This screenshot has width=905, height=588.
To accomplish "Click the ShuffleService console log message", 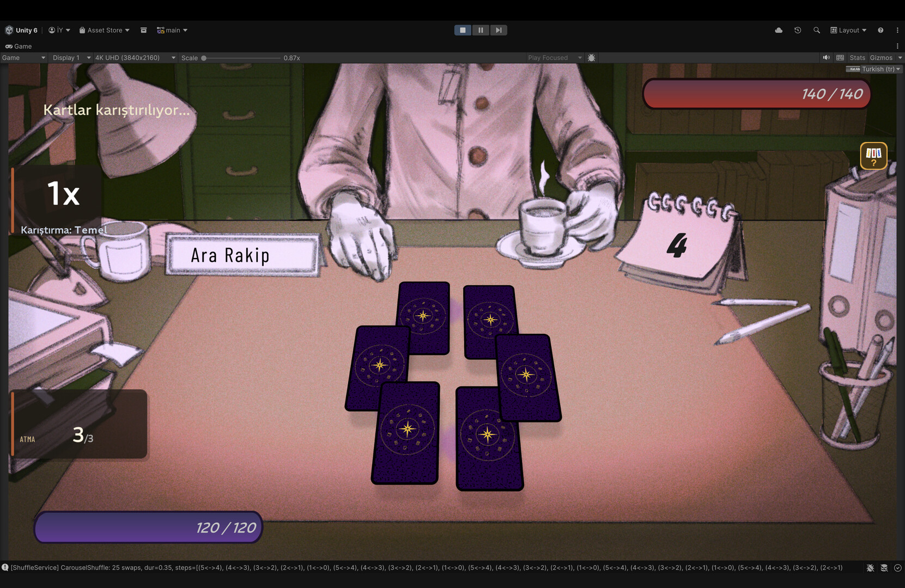I will tap(427, 567).
